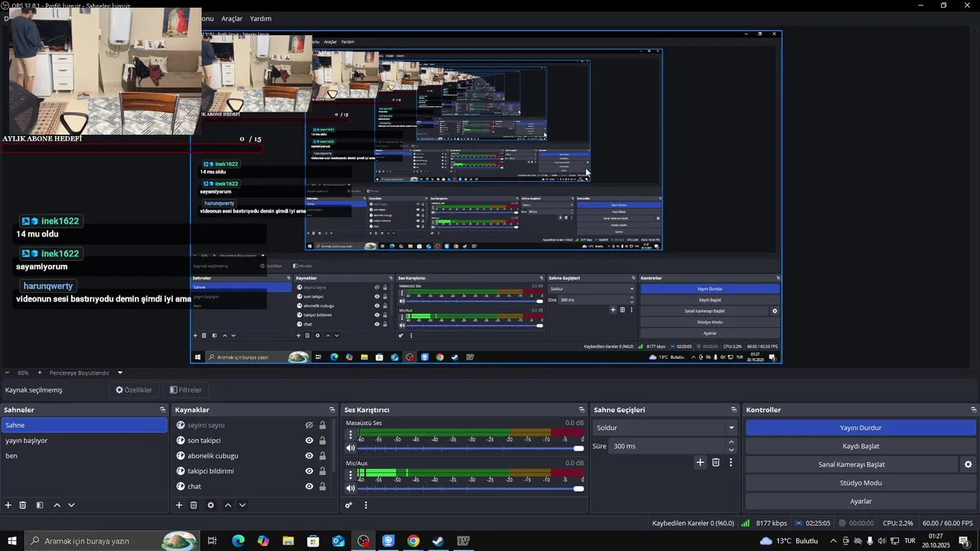Viewport: 980px width, 551px height.
Task: Click Kaydı Başlat to start recording
Action: [x=861, y=446]
